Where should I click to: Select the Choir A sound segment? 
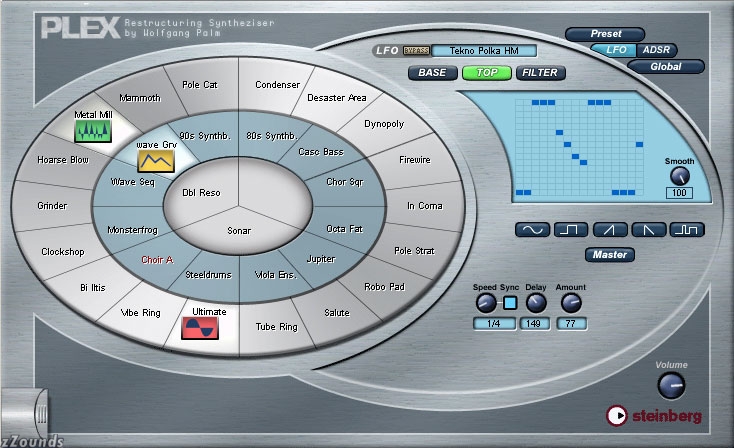pyautogui.click(x=157, y=260)
